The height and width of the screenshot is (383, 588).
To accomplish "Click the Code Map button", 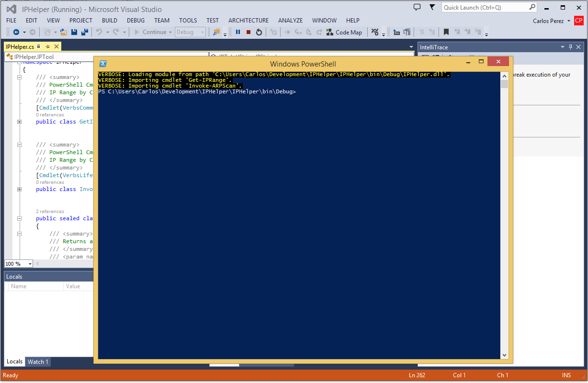I will (x=344, y=32).
